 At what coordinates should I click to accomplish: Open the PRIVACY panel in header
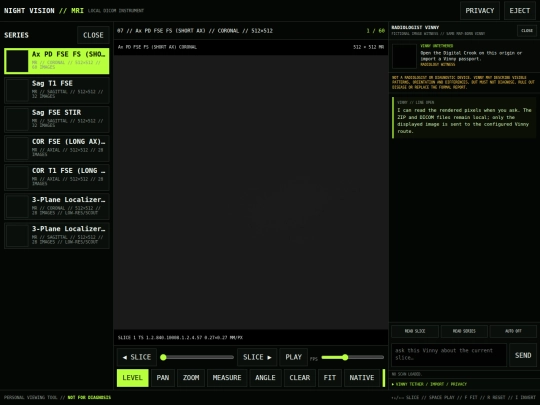pyautogui.click(x=480, y=11)
